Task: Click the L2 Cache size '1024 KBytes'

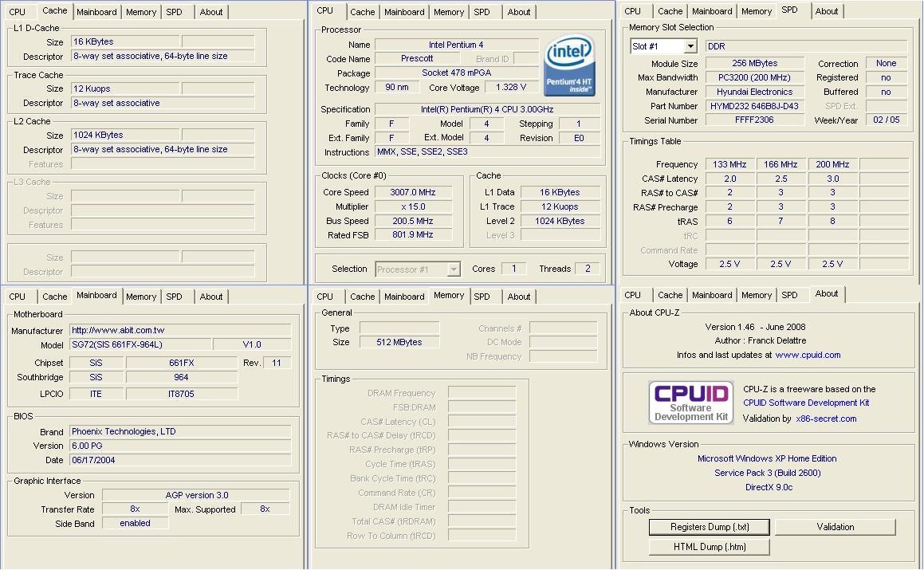Action: [125, 135]
